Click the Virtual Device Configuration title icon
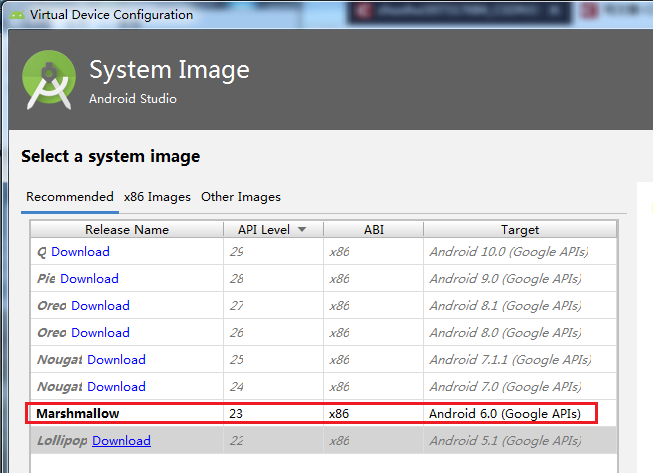 [x=17, y=15]
